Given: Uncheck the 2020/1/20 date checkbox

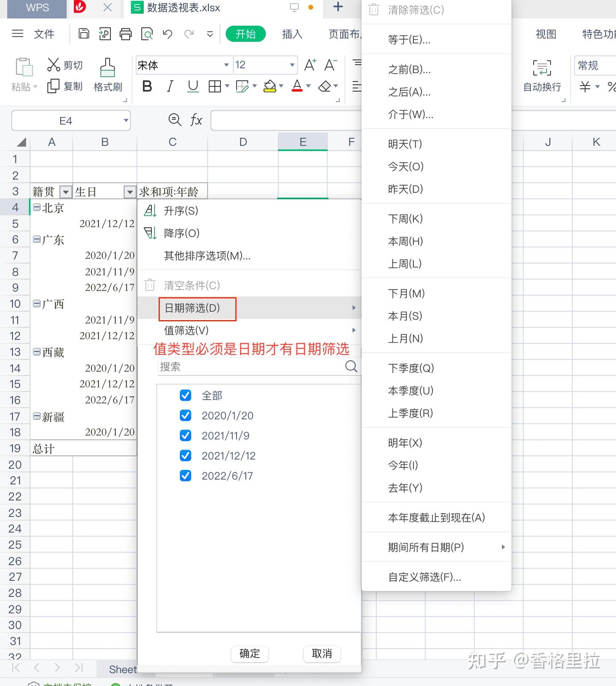Looking at the screenshot, I should [186, 416].
